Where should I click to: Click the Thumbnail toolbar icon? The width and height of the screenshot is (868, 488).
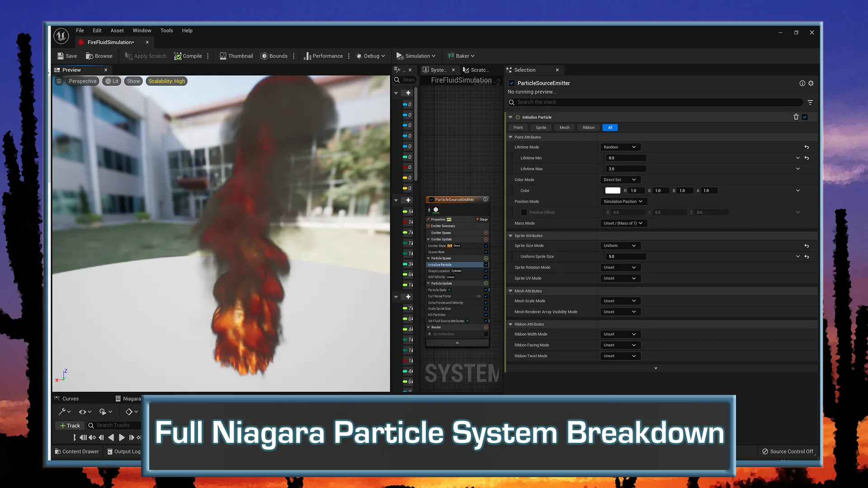(x=223, y=56)
